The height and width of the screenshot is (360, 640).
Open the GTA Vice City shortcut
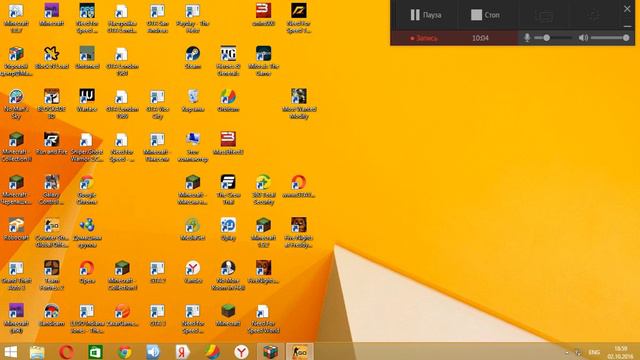pos(157,104)
